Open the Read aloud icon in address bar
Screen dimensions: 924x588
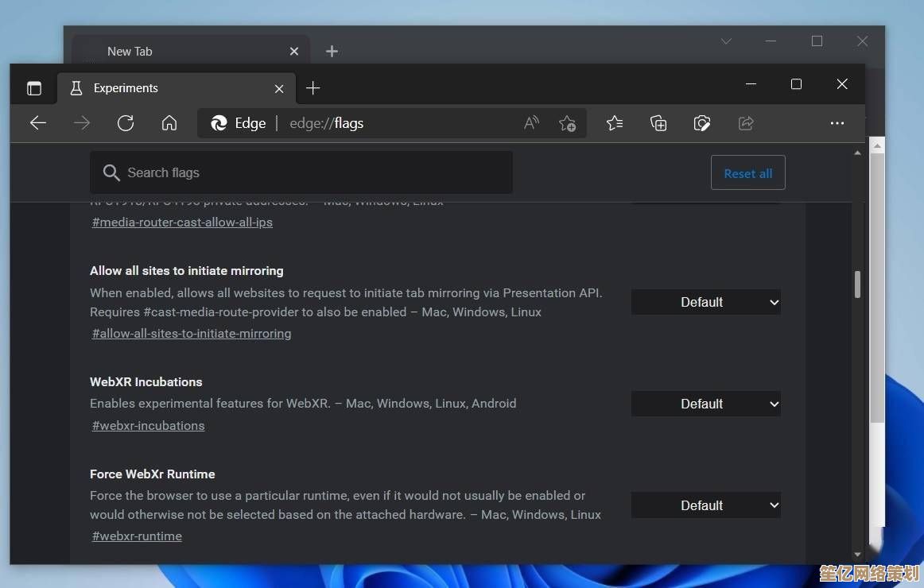click(531, 123)
